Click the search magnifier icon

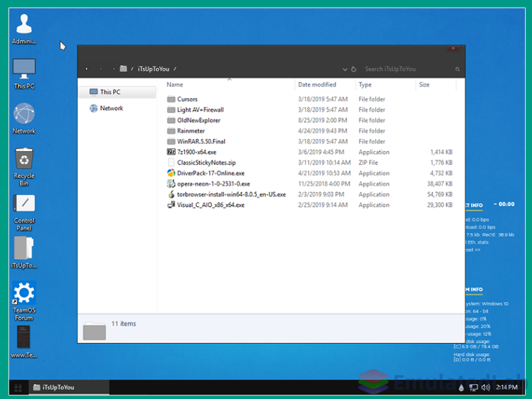pyautogui.click(x=457, y=69)
